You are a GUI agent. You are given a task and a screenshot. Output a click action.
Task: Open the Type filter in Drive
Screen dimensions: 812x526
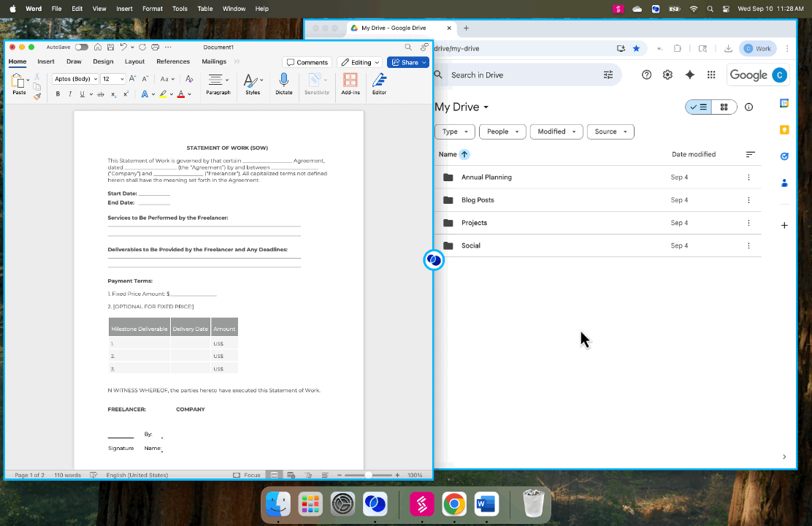tap(454, 131)
